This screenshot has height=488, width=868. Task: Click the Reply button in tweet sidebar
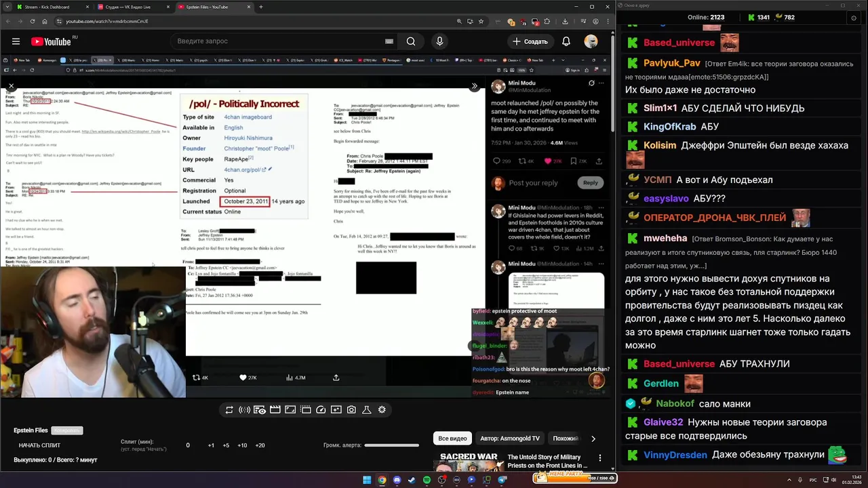[x=591, y=182]
